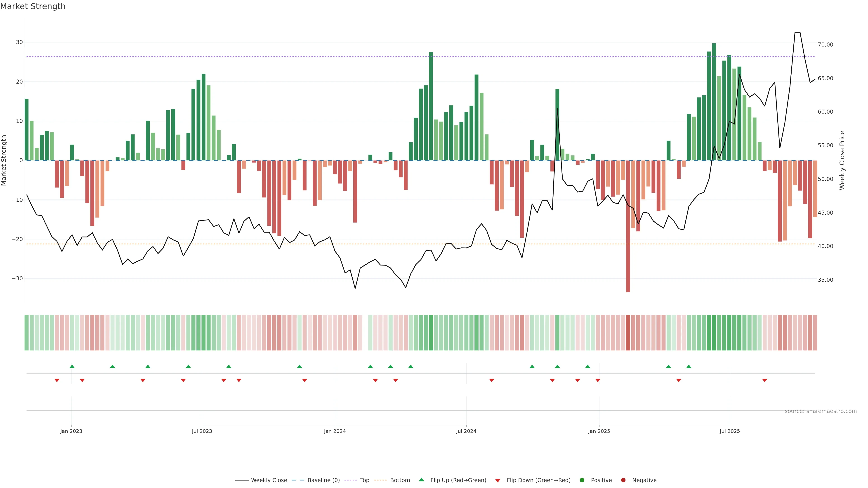
Task: Toggle the Top threshold legend entry
Action: (364, 480)
